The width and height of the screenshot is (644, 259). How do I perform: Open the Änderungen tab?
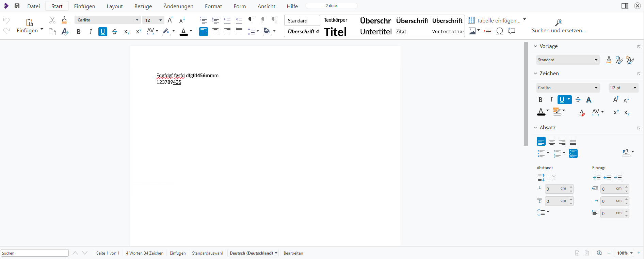[x=178, y=6]
